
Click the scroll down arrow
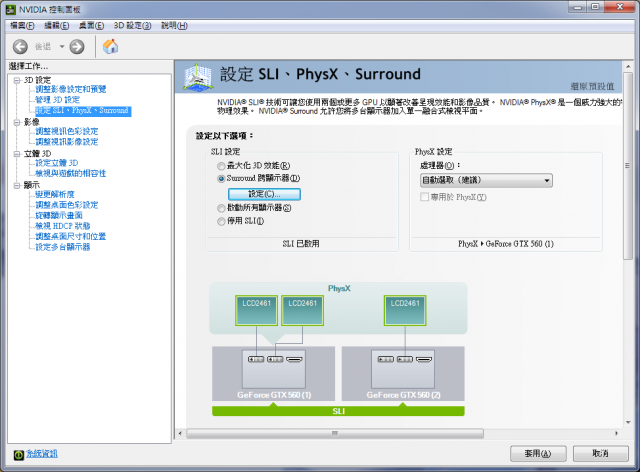628,422
